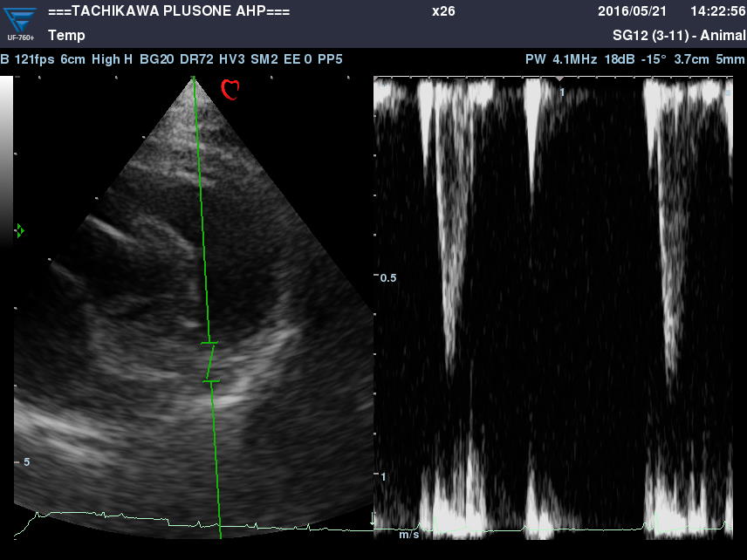This screenshot has width=747, height=560.
Task: Click the TACHIKAWA PLUSONE AHP title
Action: pyautogui.click(x=168, y=11)
